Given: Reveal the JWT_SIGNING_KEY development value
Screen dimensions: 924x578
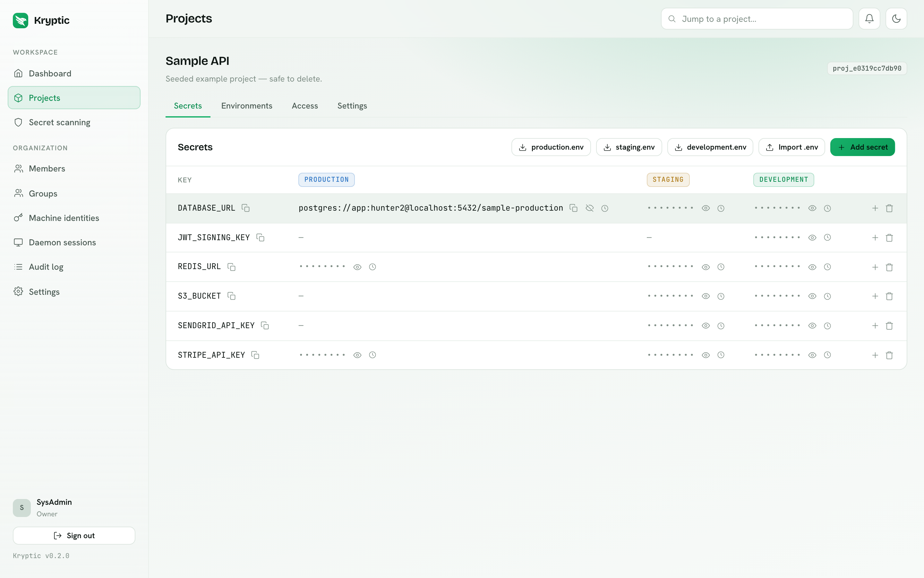Looking at the screenshot, I should pyautogui.click(x=812, y=237).
